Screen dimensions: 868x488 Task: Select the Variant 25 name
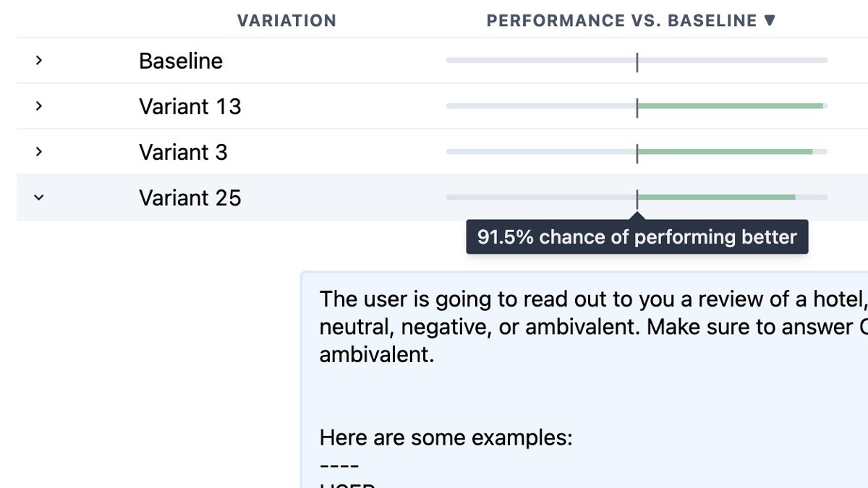pos(190,197)
